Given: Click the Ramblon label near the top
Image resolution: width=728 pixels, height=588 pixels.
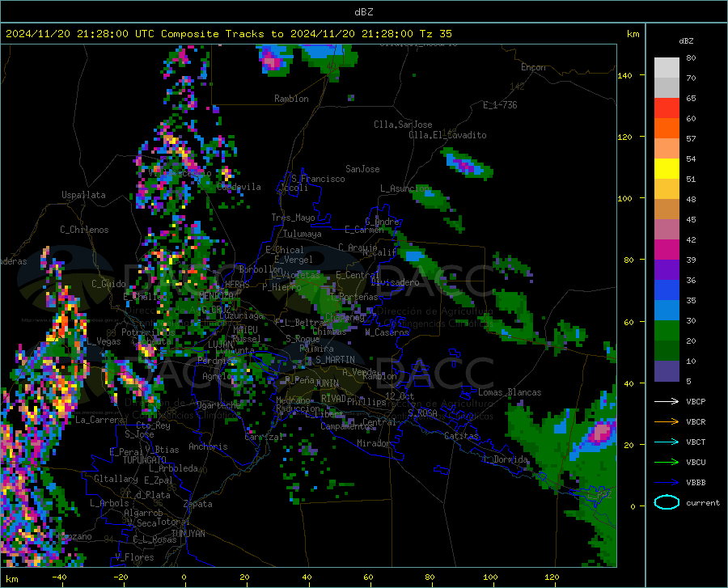Looking at the screenshot, I should pos(291,99).
